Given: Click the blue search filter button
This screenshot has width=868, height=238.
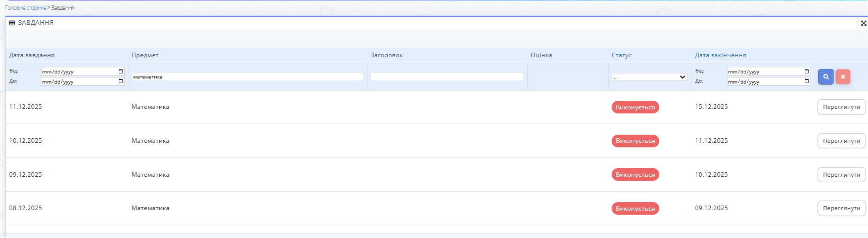Looking at the screenshot, I should click(826, 76).
